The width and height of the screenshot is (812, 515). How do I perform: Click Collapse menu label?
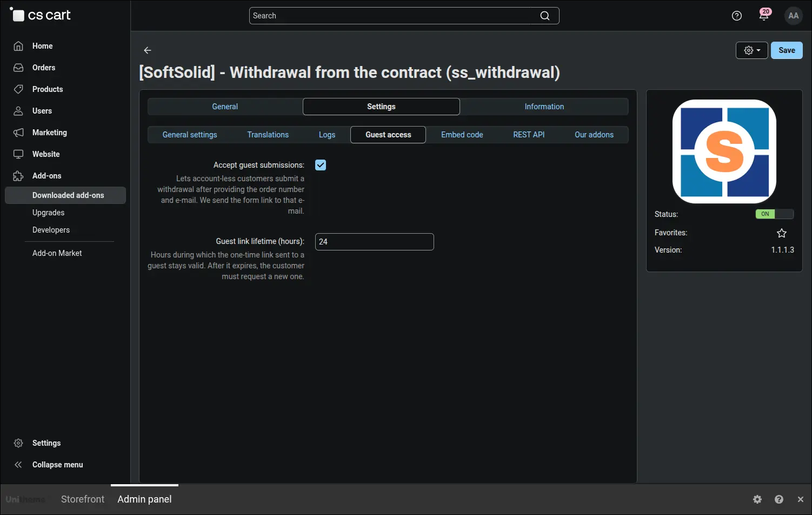pos(57,465)
